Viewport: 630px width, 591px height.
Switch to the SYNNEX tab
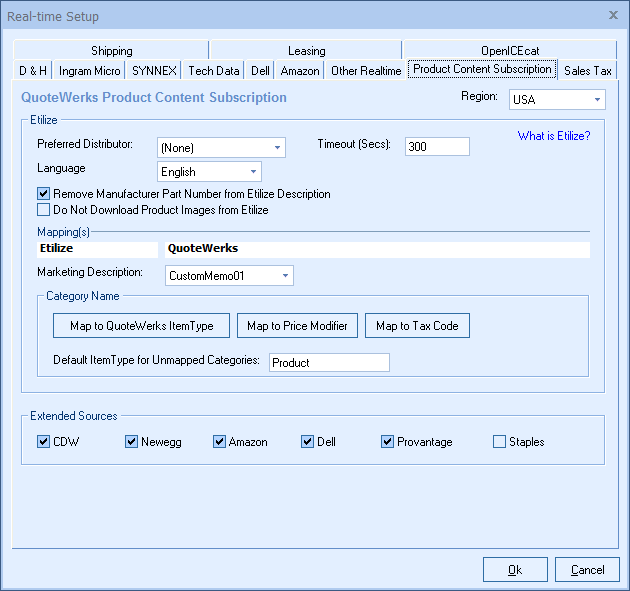[x=154, y=71]
